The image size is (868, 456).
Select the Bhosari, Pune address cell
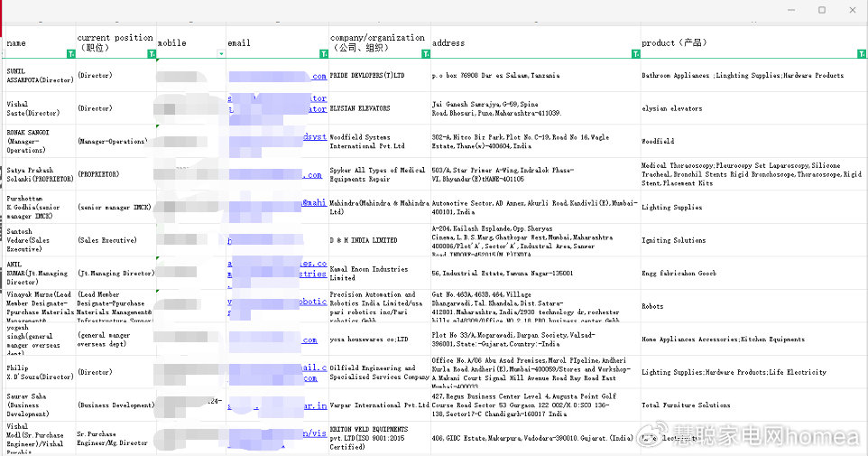point(535,108)
